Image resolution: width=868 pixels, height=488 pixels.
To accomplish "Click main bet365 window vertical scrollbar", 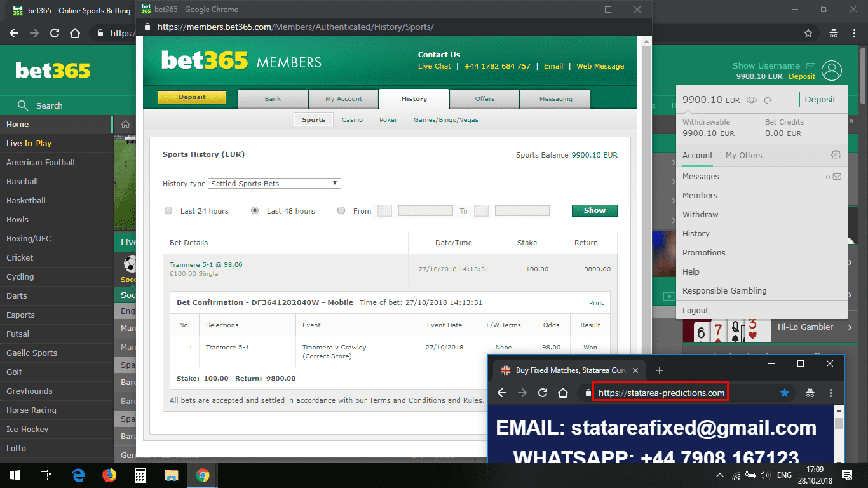I will tap(863, 76).
